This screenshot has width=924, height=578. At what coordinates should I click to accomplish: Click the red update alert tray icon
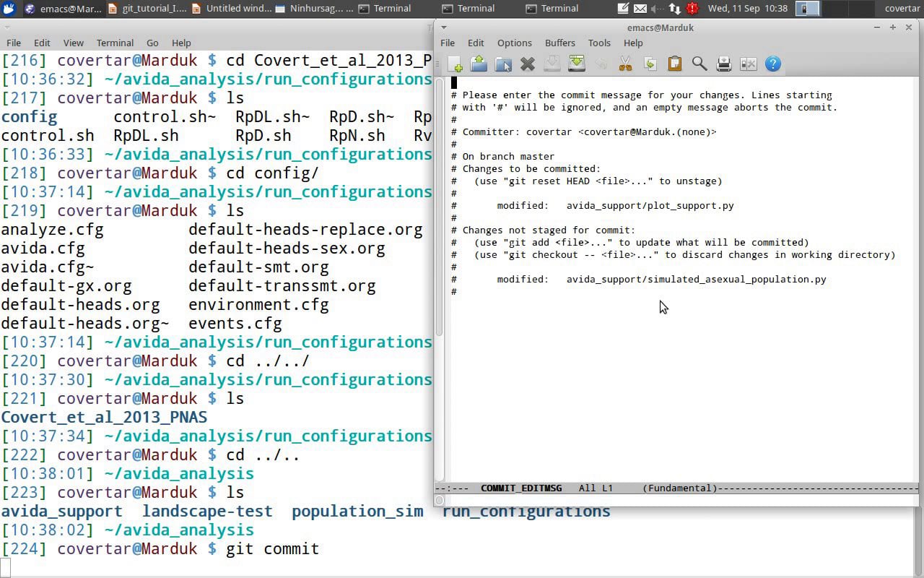click(692, 9)
